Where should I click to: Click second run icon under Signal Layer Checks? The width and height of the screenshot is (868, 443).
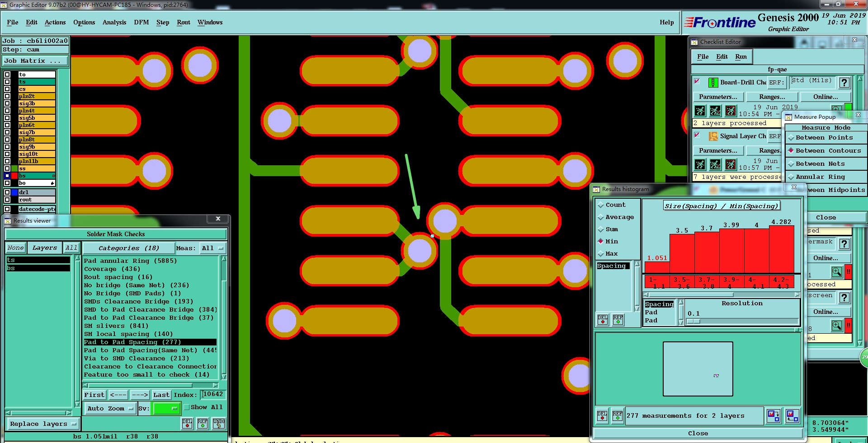point(715,164)
